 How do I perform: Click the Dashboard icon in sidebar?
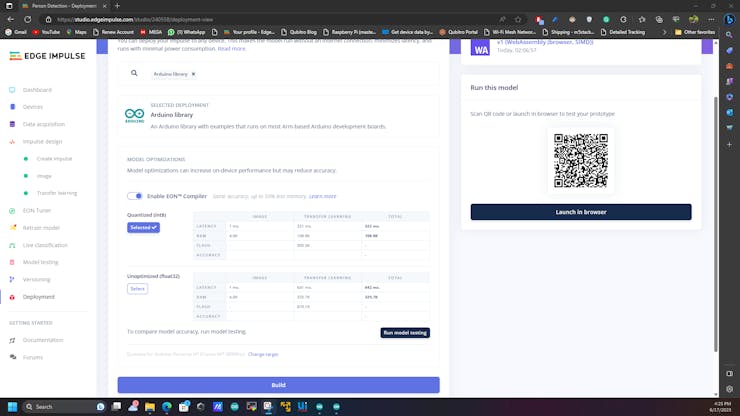[12, 90]
